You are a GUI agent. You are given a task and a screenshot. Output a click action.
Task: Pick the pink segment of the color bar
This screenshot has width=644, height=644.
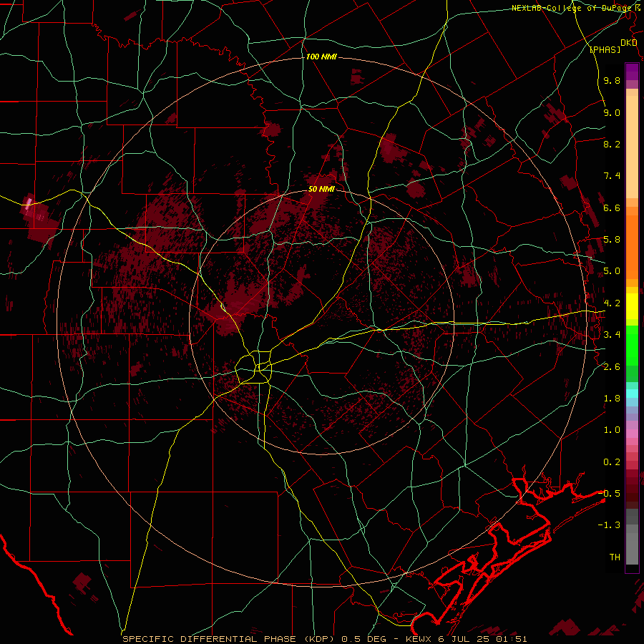tap(632, 434)
